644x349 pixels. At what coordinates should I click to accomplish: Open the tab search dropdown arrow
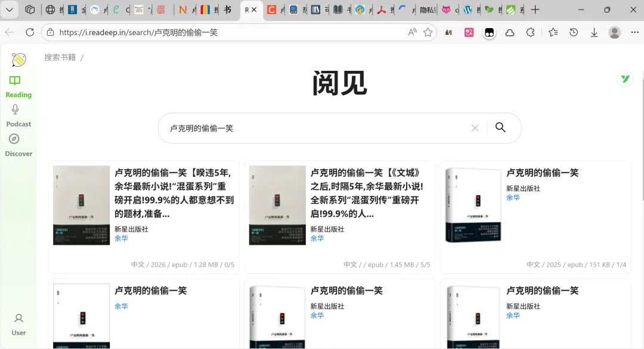pos(10,10)
